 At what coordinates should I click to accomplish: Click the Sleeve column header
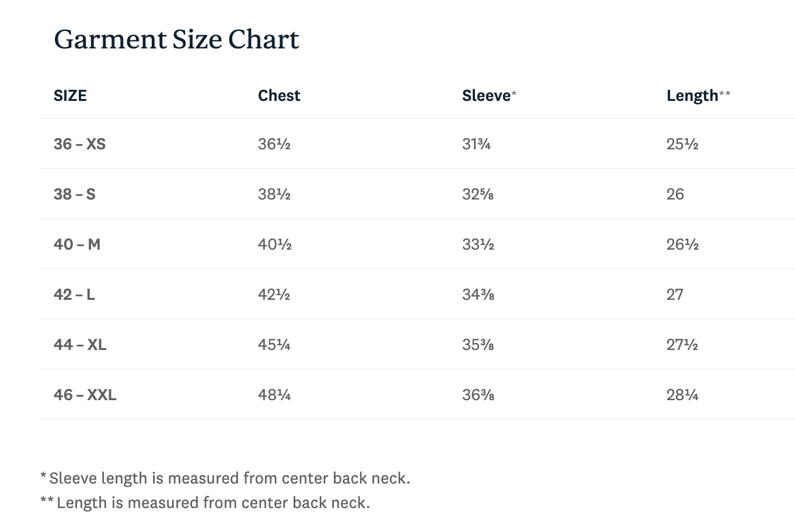(489, 96)
